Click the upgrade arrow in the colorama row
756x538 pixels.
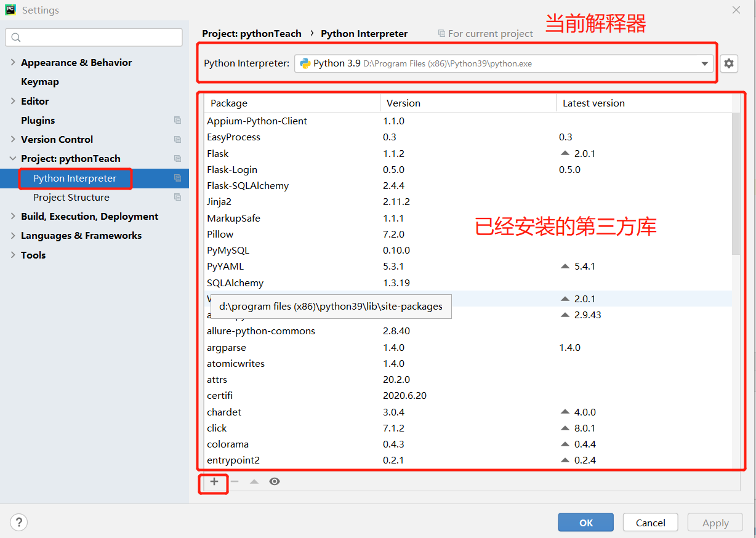565,444
